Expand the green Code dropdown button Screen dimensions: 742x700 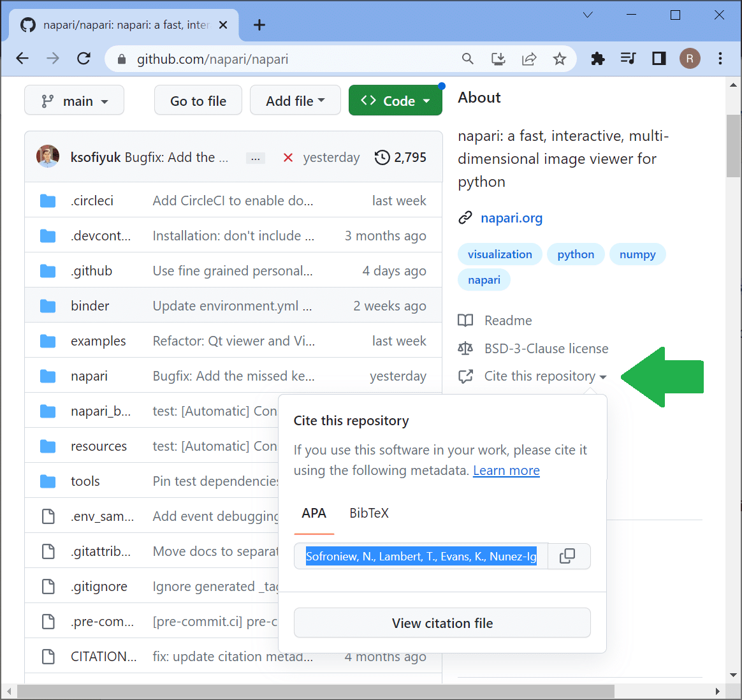(395, 101)
